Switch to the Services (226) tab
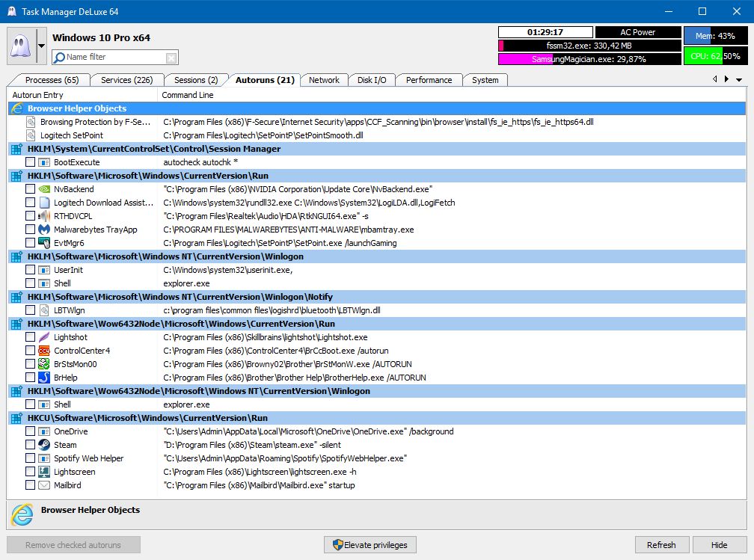This screenshot has height=560, width=754. 127,80
